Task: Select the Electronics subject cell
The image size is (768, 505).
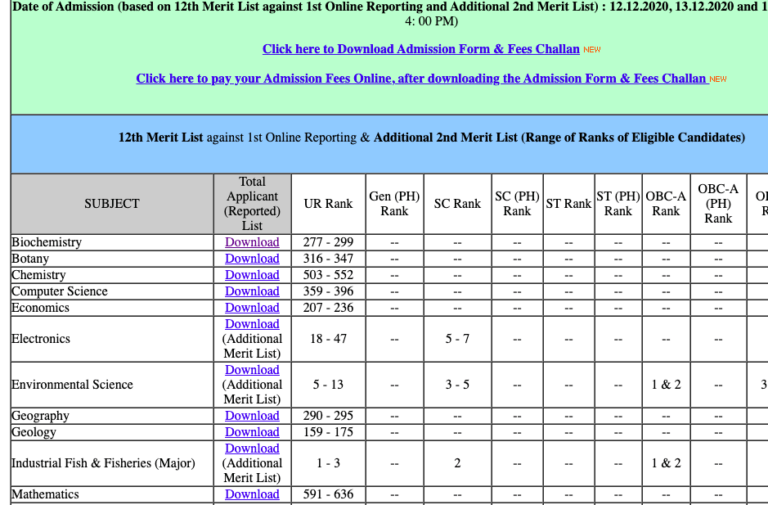Action: [x=112, y=339]
